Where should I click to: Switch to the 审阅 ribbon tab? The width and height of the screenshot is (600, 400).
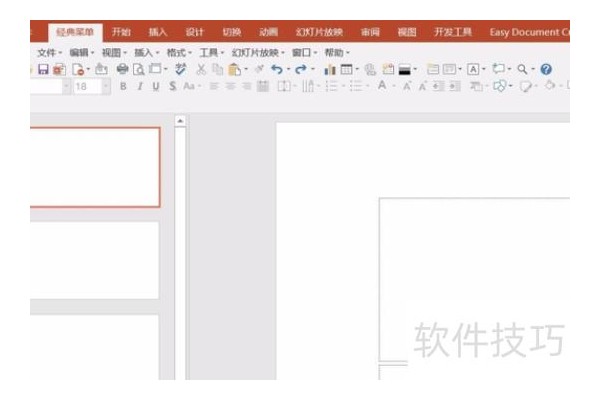370,32
